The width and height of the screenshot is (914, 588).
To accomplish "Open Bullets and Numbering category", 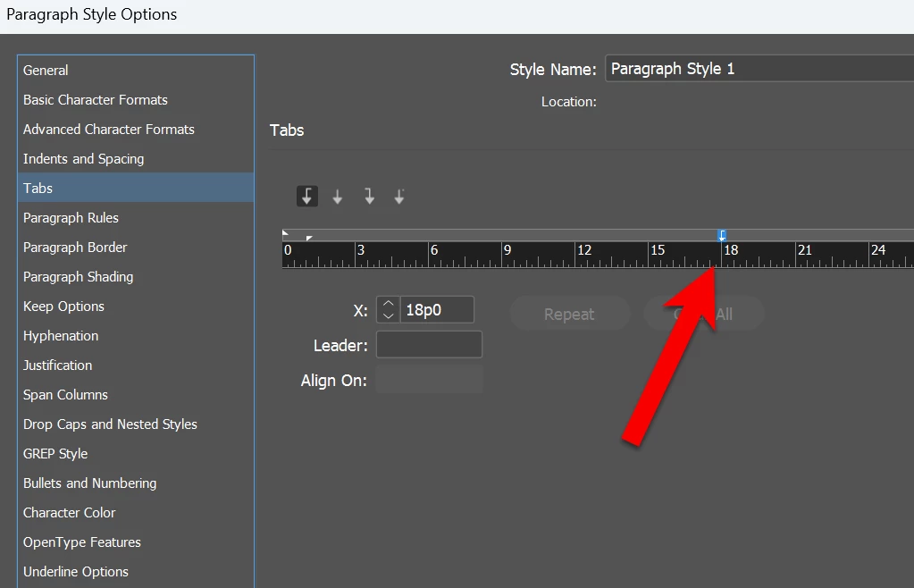I will coord(136,483).
